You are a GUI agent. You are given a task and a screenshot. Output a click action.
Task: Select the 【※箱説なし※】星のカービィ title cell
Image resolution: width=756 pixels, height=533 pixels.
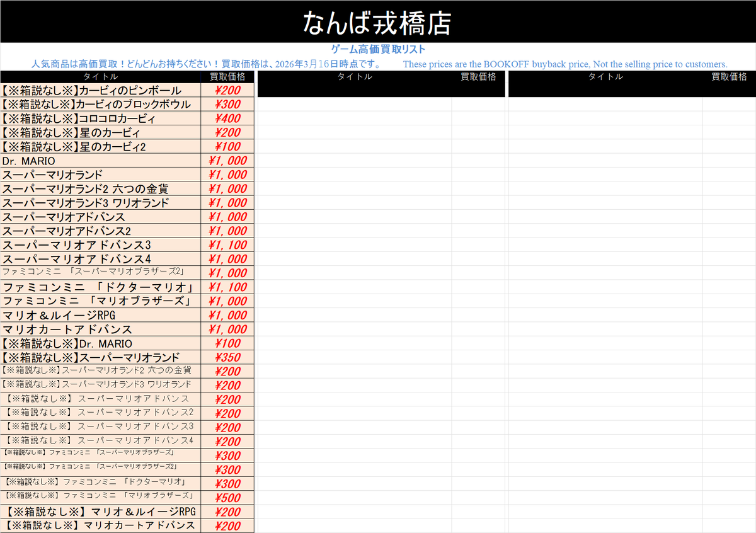(x=101, y=132)
